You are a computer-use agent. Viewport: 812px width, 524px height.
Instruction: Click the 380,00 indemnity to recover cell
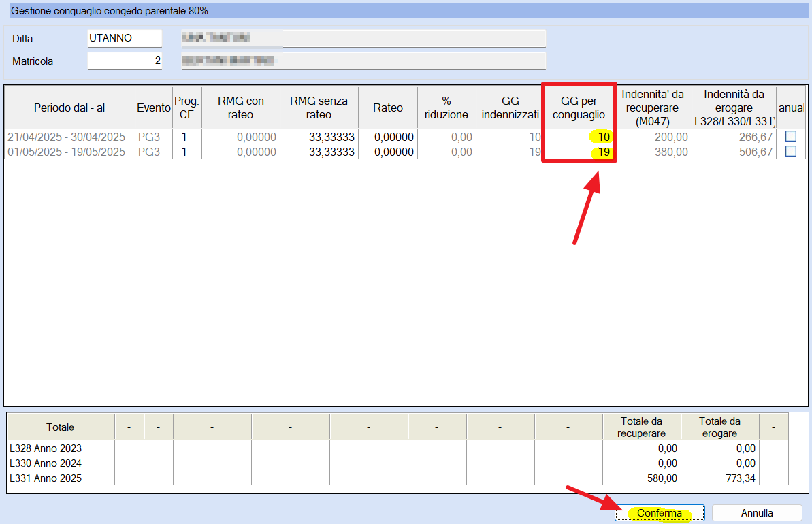click(x=653, y=152)
